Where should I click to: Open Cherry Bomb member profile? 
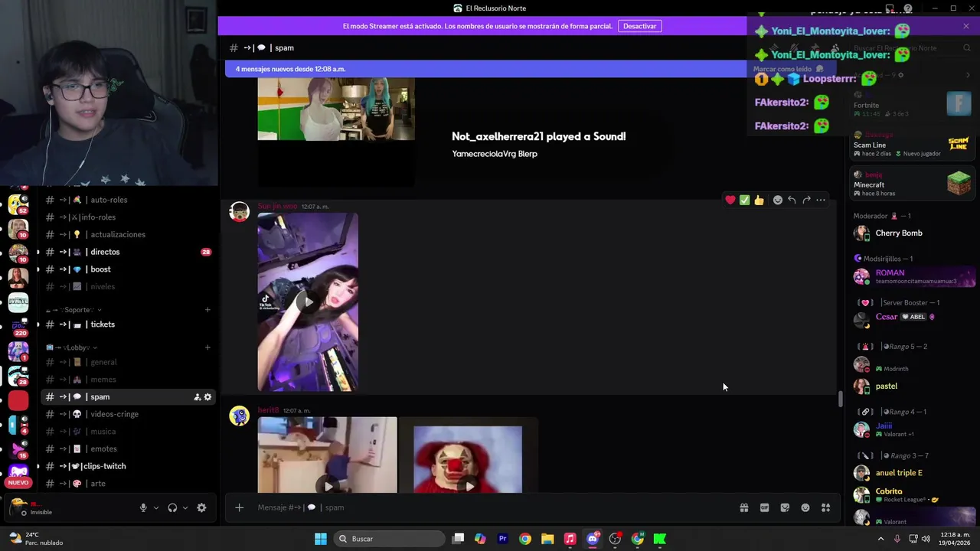click(x=913, y=233)
